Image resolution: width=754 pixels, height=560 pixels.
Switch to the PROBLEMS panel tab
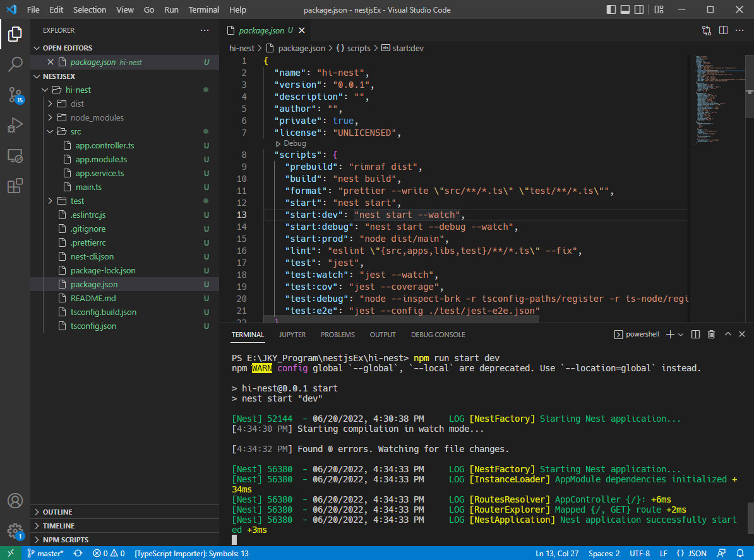(x=338, y=335)
